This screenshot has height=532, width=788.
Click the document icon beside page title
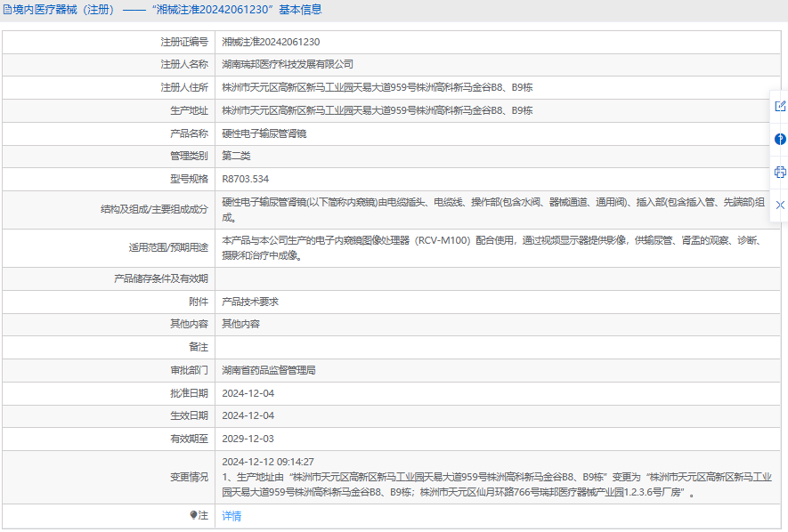[x=7, y=10]
